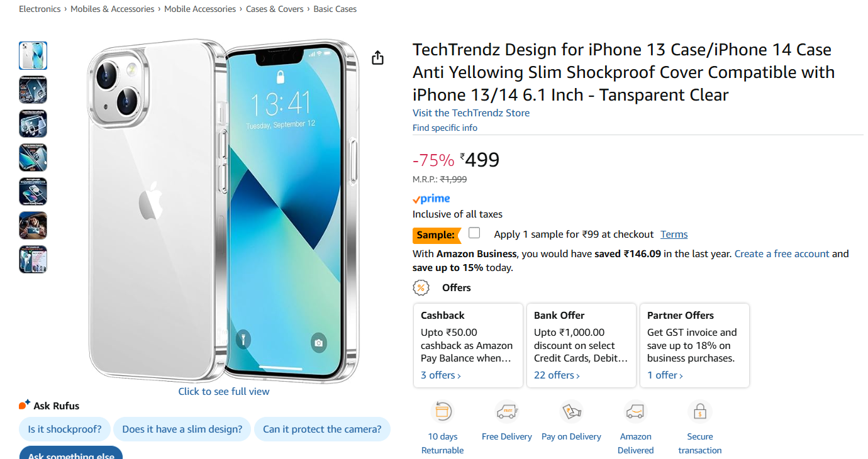The image size is (868, 459).
Task: Select the last product thumbnail
Action: [33, 260]
